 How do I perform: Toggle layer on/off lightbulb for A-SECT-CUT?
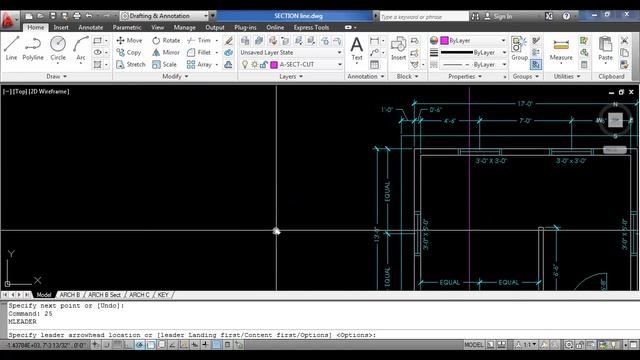pos(245,64)
